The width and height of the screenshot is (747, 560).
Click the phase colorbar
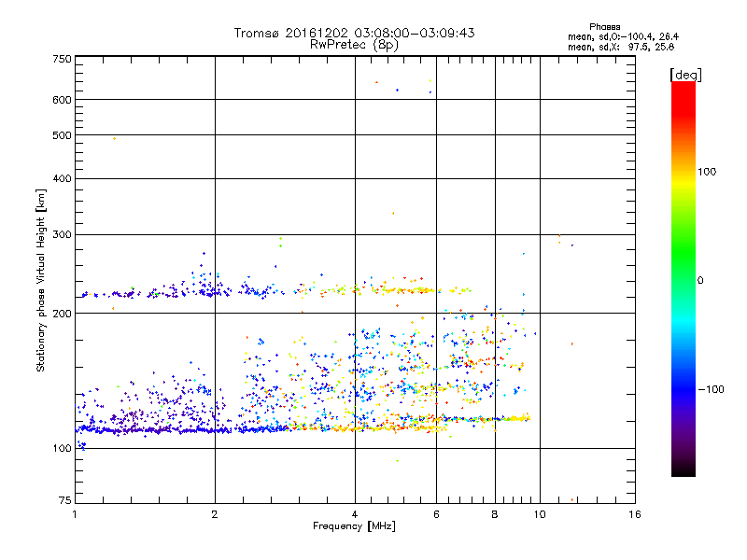684,278
